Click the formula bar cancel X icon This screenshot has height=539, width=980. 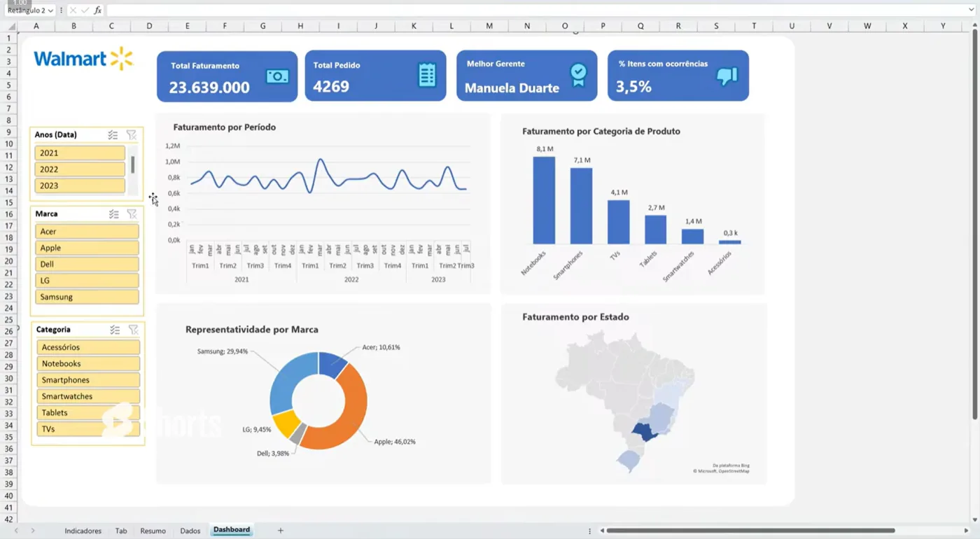tap(73, 10)
